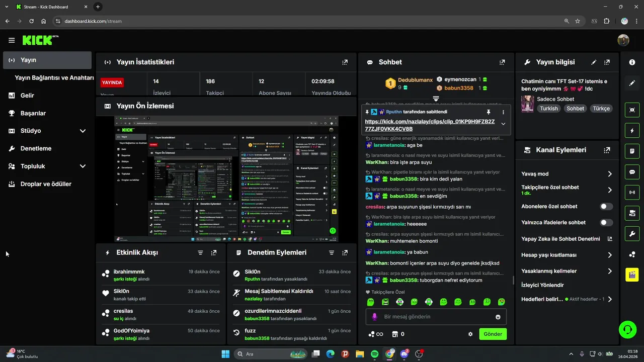Open Yapay Zeka ile Sohbet Denetimi link

(567, 239)
